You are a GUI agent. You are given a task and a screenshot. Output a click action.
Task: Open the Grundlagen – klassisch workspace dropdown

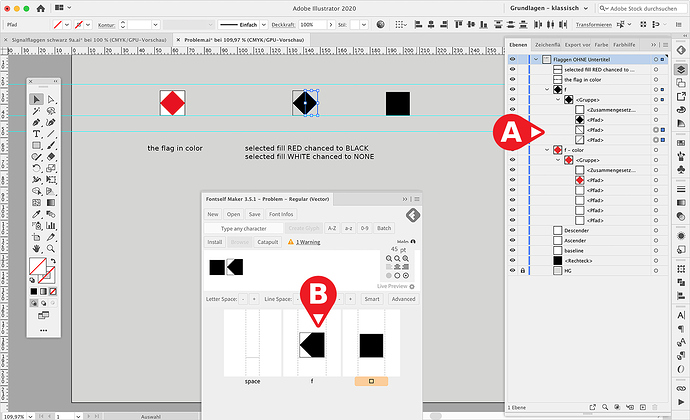coord(549,8)
